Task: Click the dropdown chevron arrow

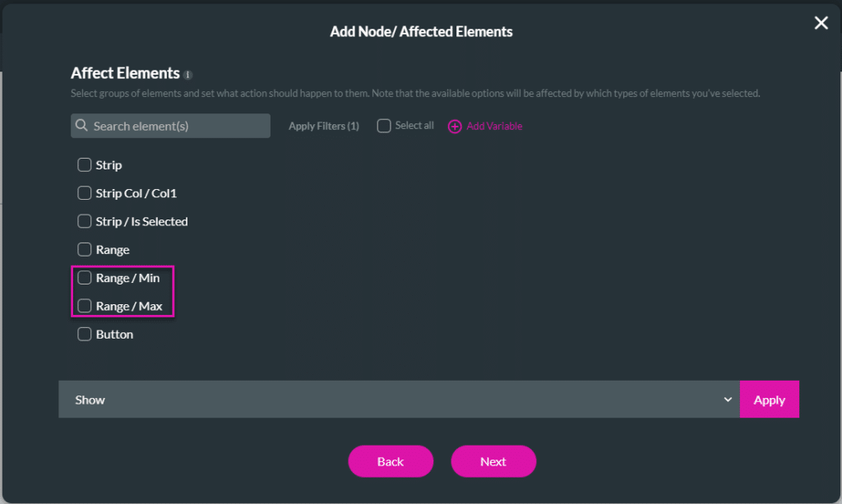Action: (x=727, y=400)
